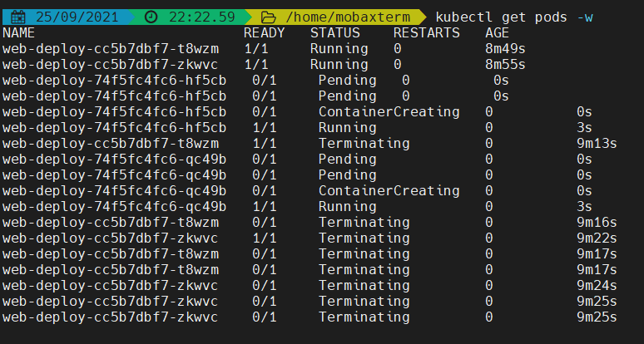The height and width of the screenshot is (344, 644).
Task: Click the 9m22s age value
Action: coord(597,238)
